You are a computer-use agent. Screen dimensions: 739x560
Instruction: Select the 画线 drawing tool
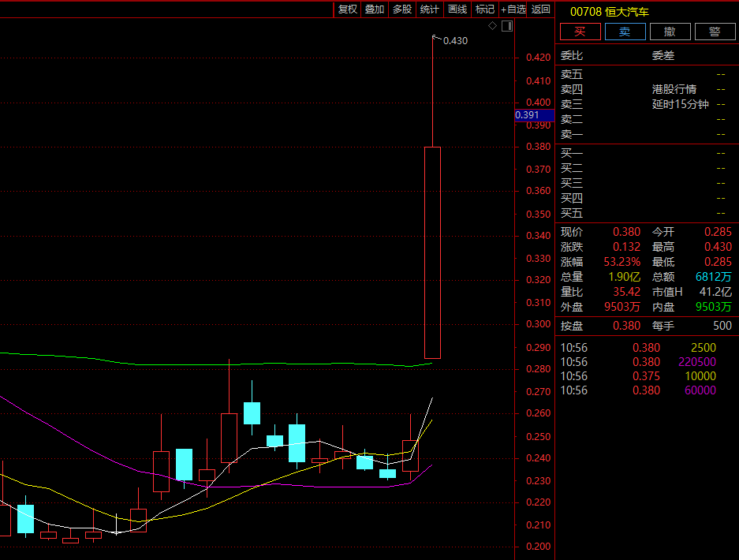[x=457, y=9]
